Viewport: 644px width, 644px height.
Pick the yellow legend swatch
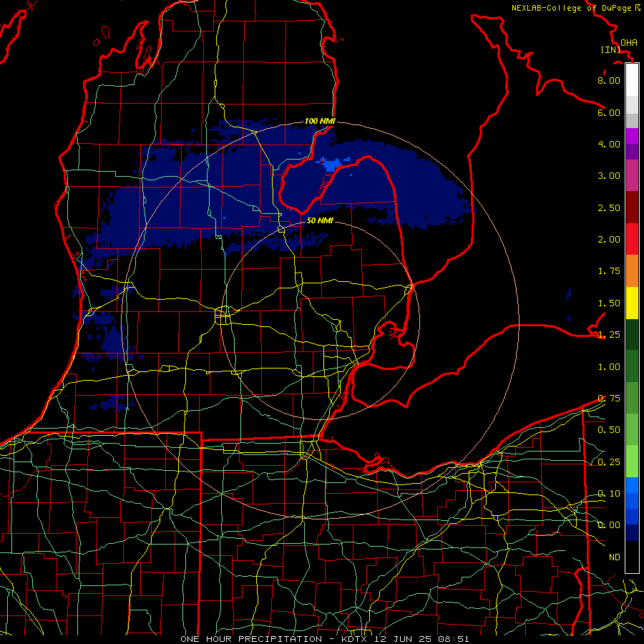pyautogui.click(x=632, y=303)
